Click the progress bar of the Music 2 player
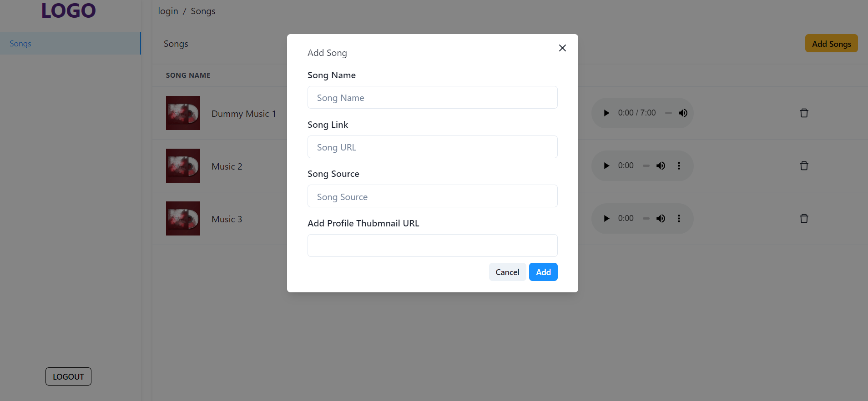This screenshot has height=401, width=868. click(x=646, y=165)
